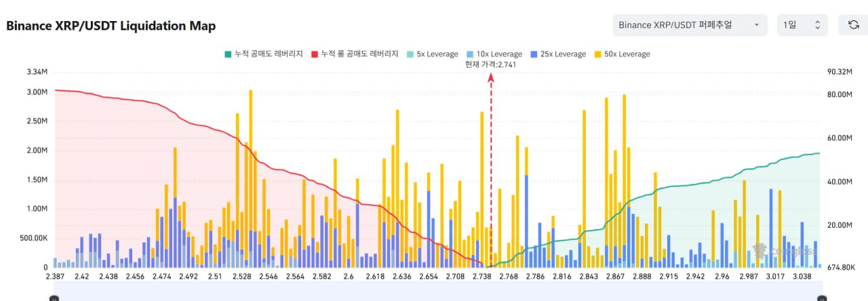Viewport: 868px width, 301px height.
Task: Toggle the 50x Leverage legend entry
Action: 621,54
